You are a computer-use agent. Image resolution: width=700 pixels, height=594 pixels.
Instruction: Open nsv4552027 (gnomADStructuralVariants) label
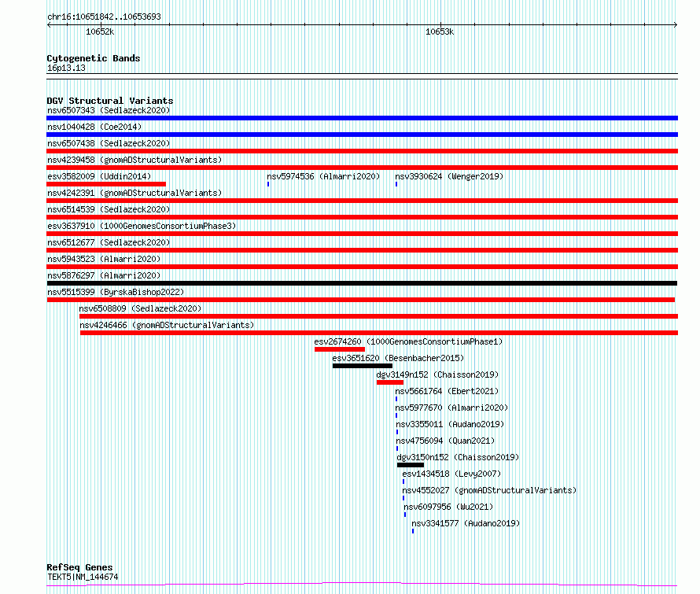[x=489, y=490]
